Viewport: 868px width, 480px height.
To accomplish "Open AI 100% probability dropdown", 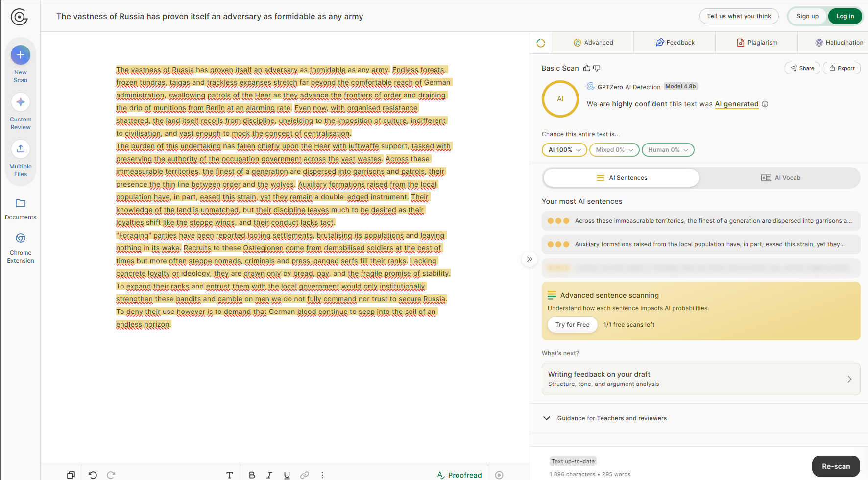I will (x=564, y=150).
